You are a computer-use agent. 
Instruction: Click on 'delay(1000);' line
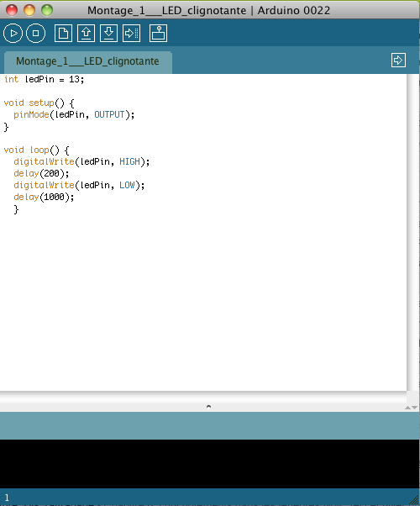[x=44, y=198]
